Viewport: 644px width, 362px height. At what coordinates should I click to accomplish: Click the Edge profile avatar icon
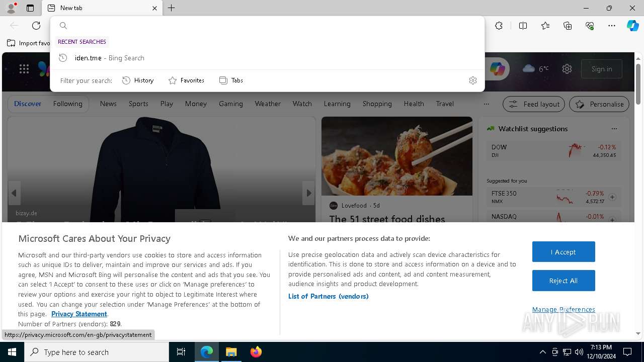pos(11,8)
